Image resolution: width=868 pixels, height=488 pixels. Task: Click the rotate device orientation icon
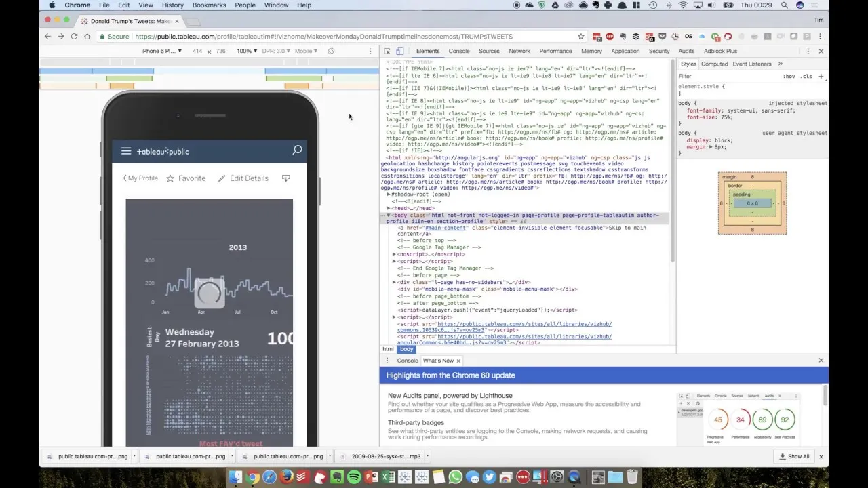[331, 51]
